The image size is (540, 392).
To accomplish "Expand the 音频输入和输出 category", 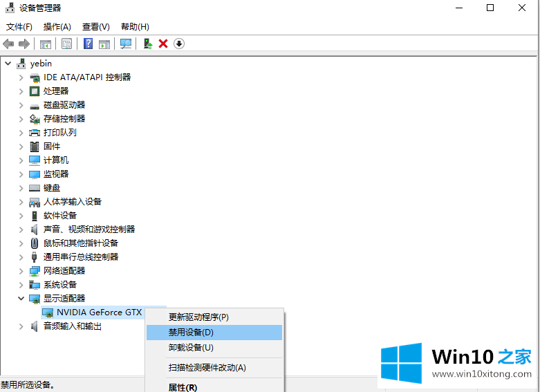I will tap(21, 326).
